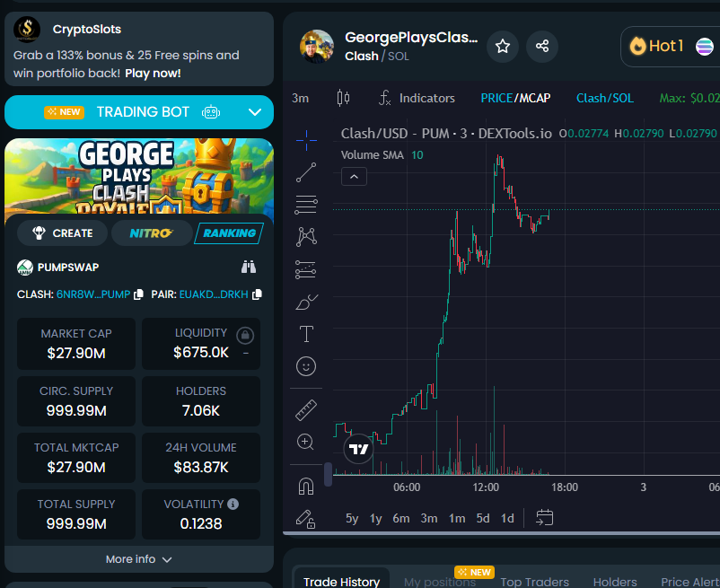The image size is (720, 588).
Task: Click the zoom in magnifier tool
Action: 306,442
